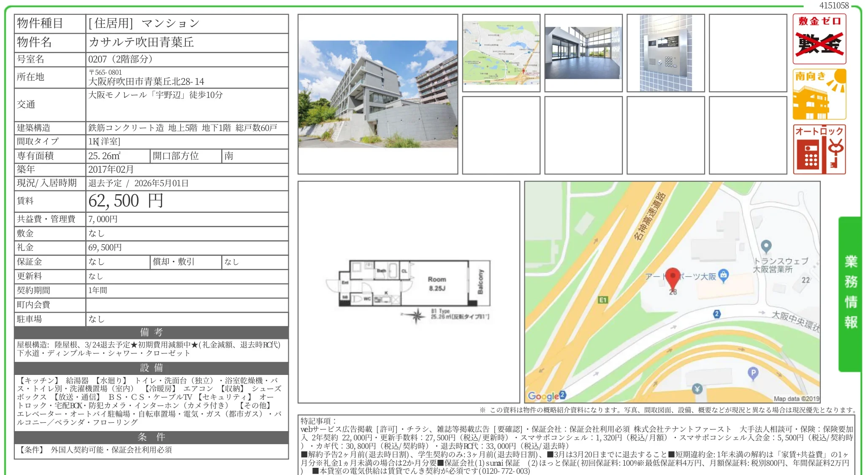Click the green E1 highway badge
This screenshot has width=868, height=475.
pos(603,300)
